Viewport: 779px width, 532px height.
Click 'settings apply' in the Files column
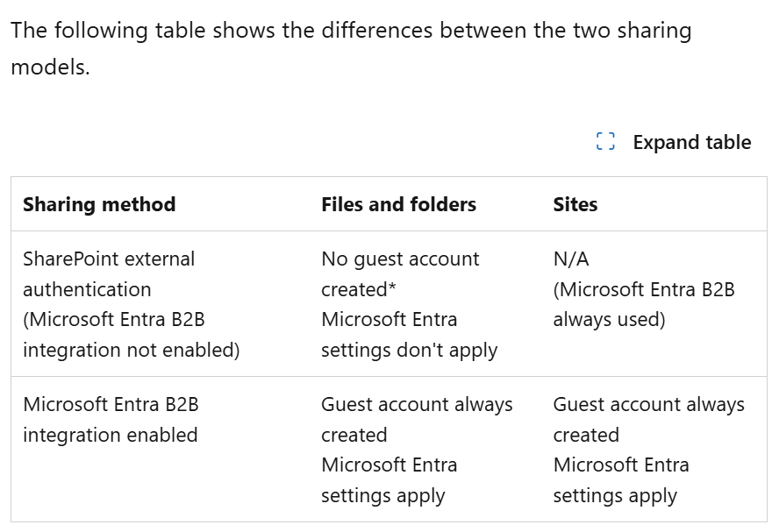[x=382, y=495]
